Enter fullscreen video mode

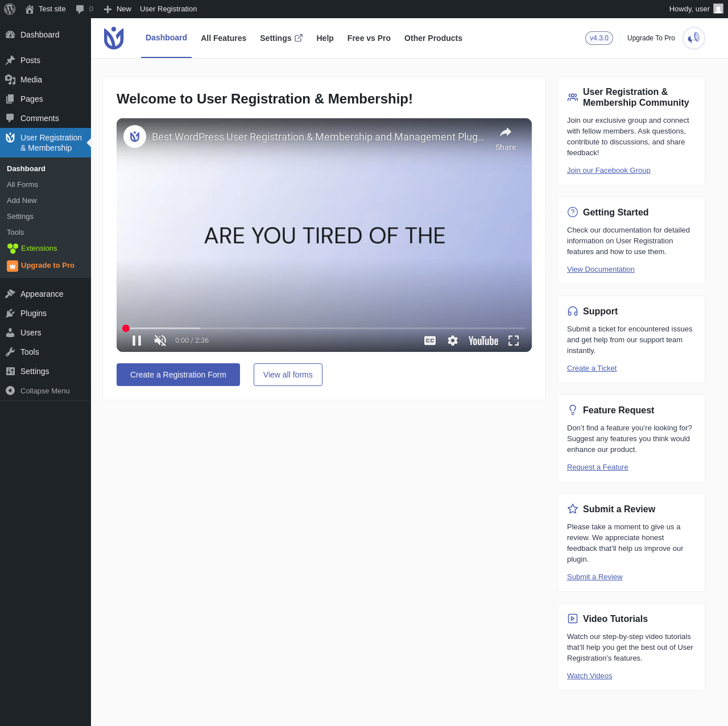[x=514, y=341]
